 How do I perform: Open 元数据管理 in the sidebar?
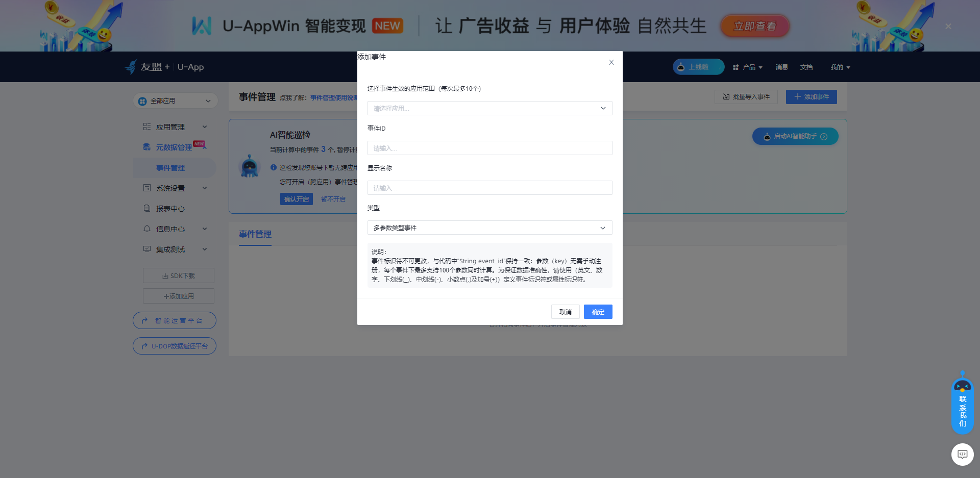[x=174, y=147]
